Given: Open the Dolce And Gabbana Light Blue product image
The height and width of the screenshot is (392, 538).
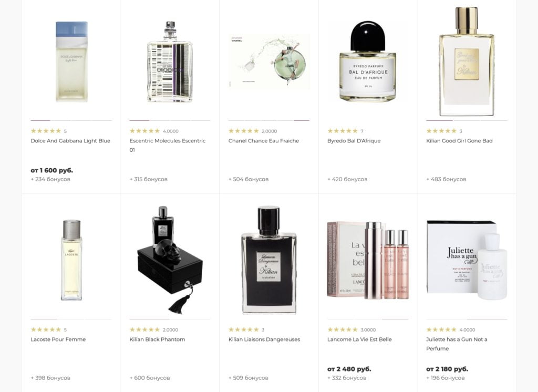Looking at the screenshot, I should pos(71,62).
